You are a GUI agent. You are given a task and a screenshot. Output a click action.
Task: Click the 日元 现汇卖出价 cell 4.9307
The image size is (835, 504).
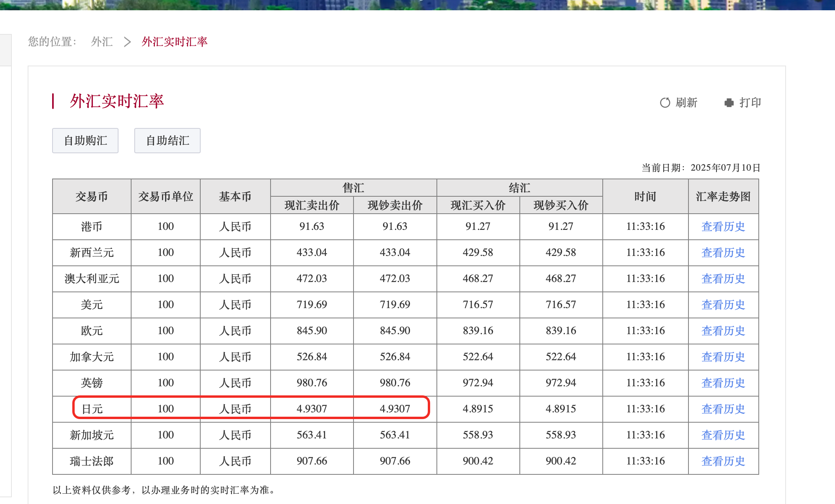pyautogui.click(x=312, y=409)
